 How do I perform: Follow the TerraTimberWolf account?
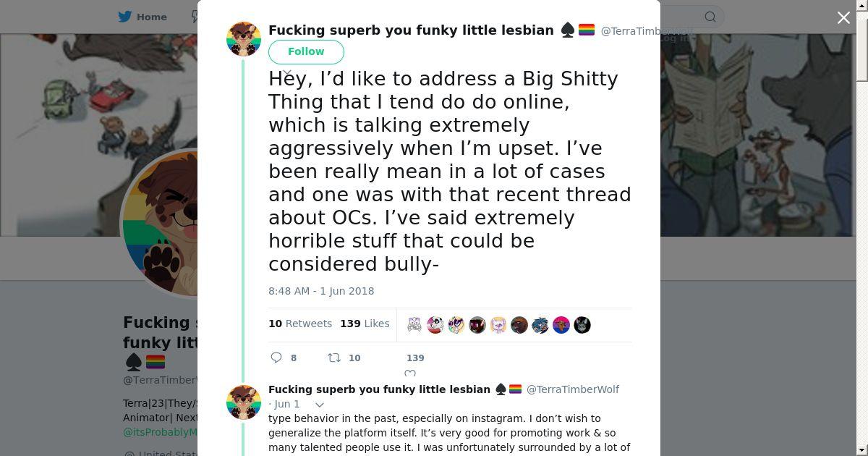(306, 51)
